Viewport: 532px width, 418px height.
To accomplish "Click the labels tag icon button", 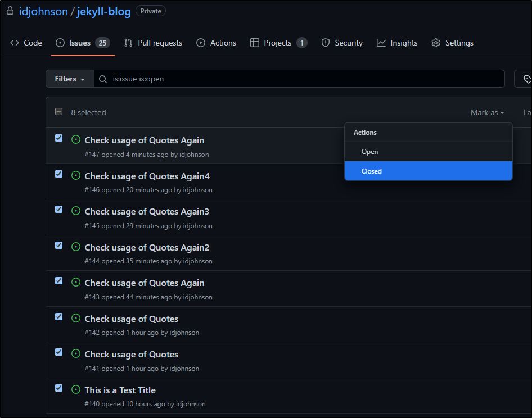I will coord(526,79).
